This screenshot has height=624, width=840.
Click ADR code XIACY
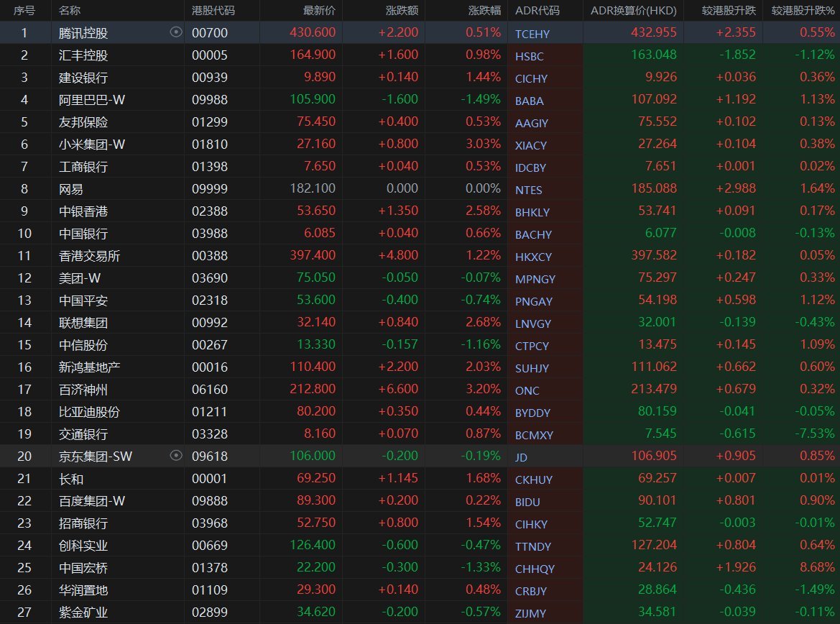(x=531, y=145)
